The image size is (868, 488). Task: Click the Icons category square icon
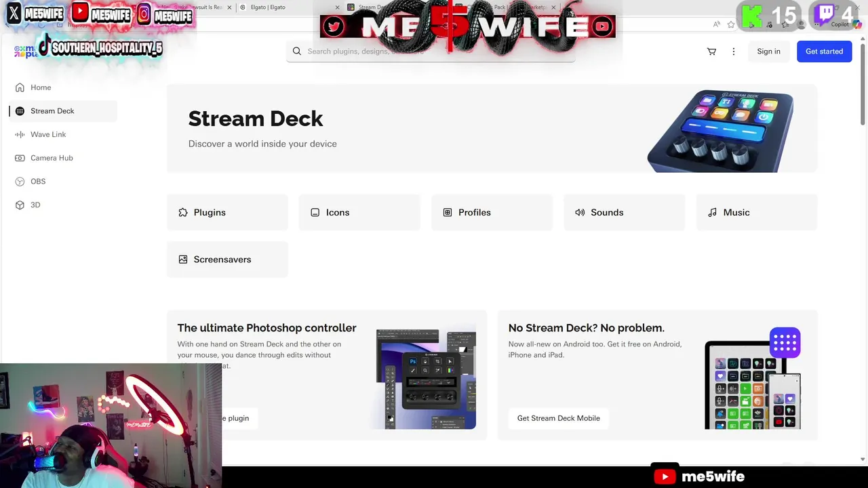click(x=315, y=212)
